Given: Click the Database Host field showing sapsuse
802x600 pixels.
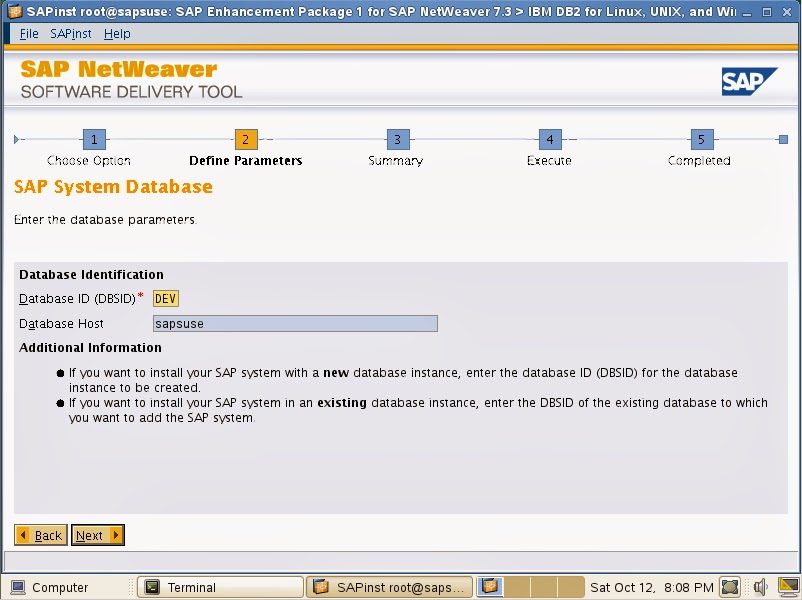Looking at the screenshot, I should [x=295, y=323].
